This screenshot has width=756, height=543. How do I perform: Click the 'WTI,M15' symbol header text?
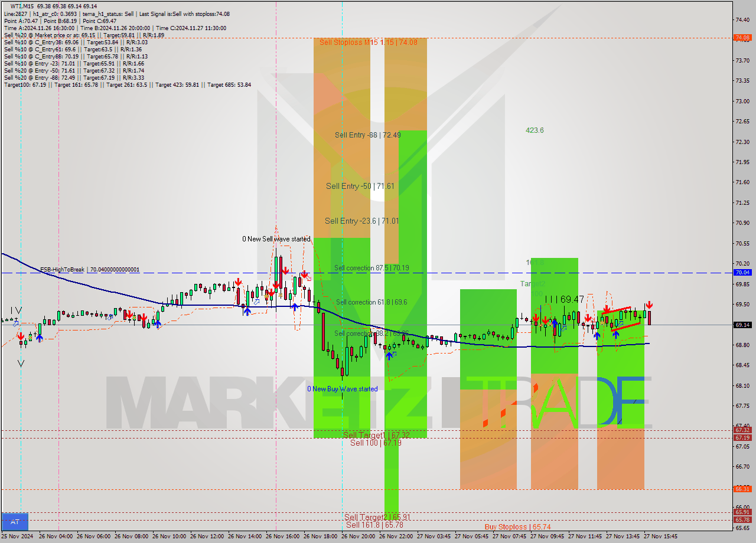click(22, 6)
